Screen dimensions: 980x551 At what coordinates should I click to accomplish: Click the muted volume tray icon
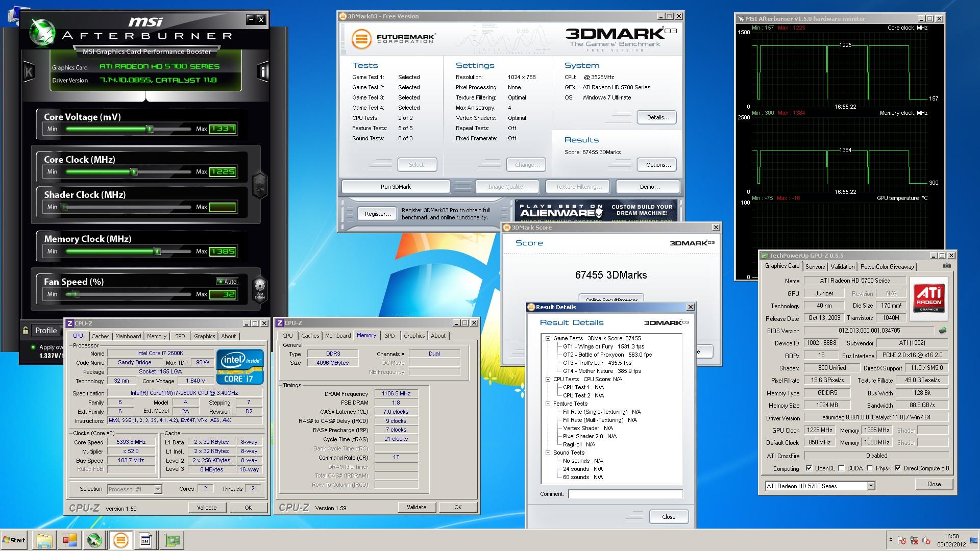click(925, 541)
